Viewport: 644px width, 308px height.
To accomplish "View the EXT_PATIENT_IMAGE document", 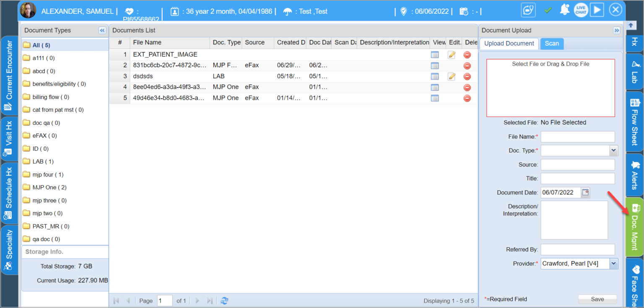I will 435,54.
